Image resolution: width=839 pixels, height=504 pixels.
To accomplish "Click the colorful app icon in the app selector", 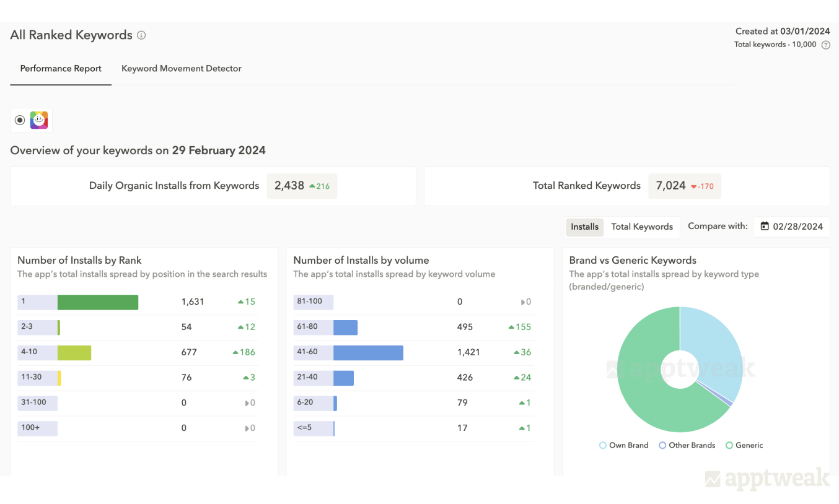I will coord(39,119).
